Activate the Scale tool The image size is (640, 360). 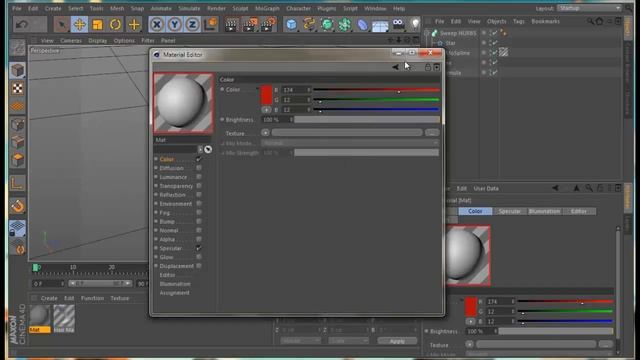click(97, 24)
